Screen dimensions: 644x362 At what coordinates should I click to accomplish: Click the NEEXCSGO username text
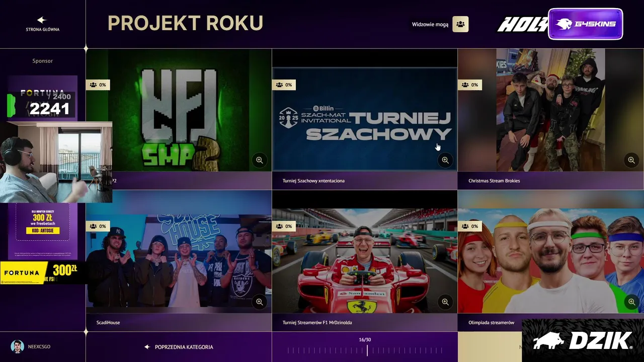pos(39,347)
